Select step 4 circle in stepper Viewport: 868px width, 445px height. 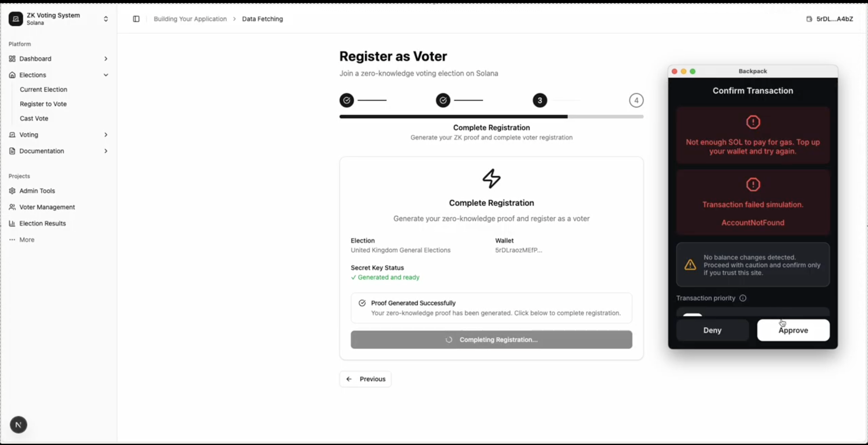[636, 100]
